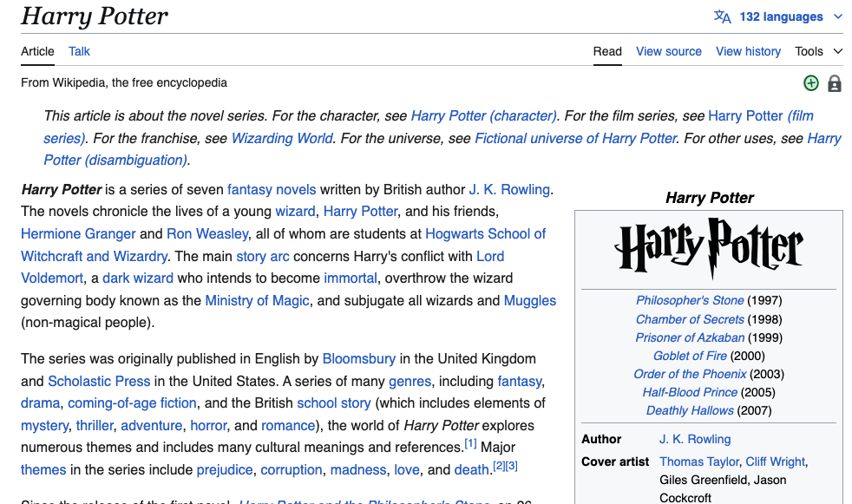Viewport: 852px width, 504px height.
Task: Open the prejudice link
Action: (225, 470)
